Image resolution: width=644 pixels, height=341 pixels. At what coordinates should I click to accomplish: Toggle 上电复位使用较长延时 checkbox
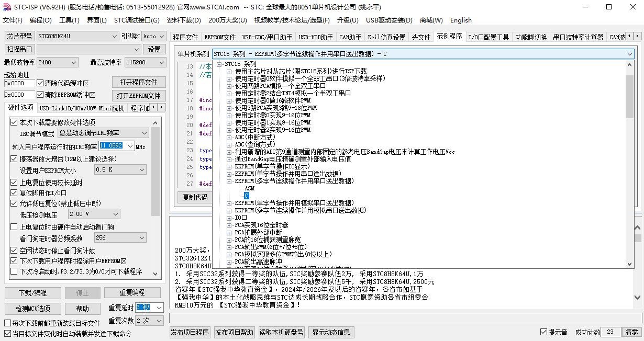coord(14,183)
